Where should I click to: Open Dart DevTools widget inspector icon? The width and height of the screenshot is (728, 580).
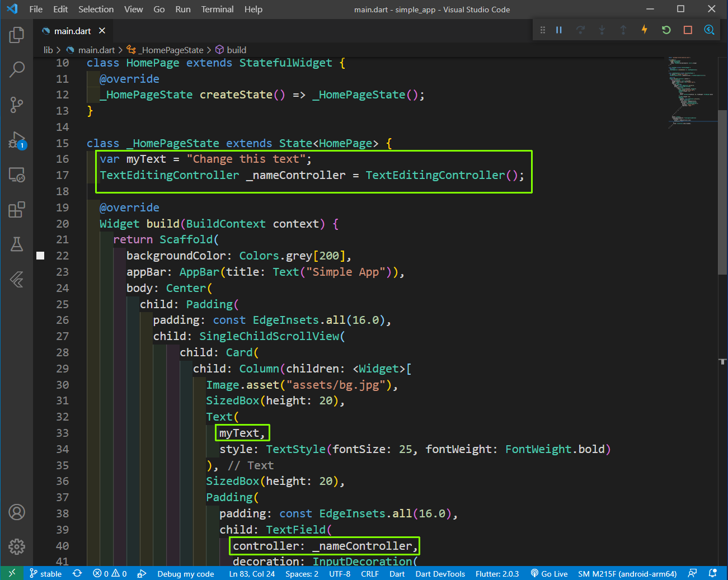[709, 30]
